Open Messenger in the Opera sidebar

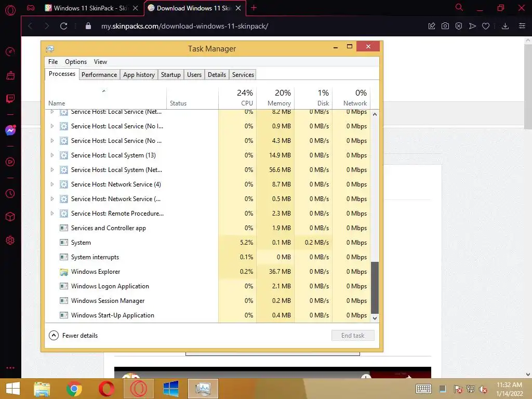click(10, 130)
